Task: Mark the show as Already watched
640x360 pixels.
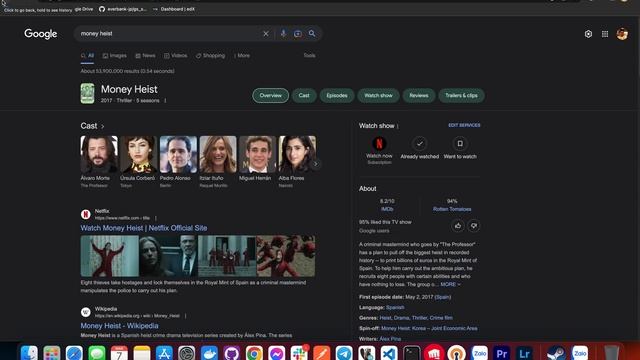Action: pyautogui.click(x=419, y=144)
